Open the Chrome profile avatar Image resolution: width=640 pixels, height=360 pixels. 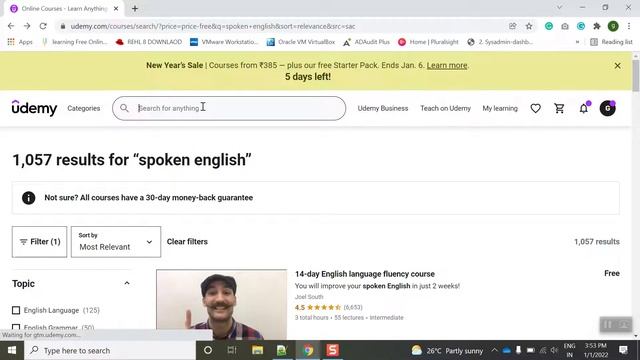(613, 26)
